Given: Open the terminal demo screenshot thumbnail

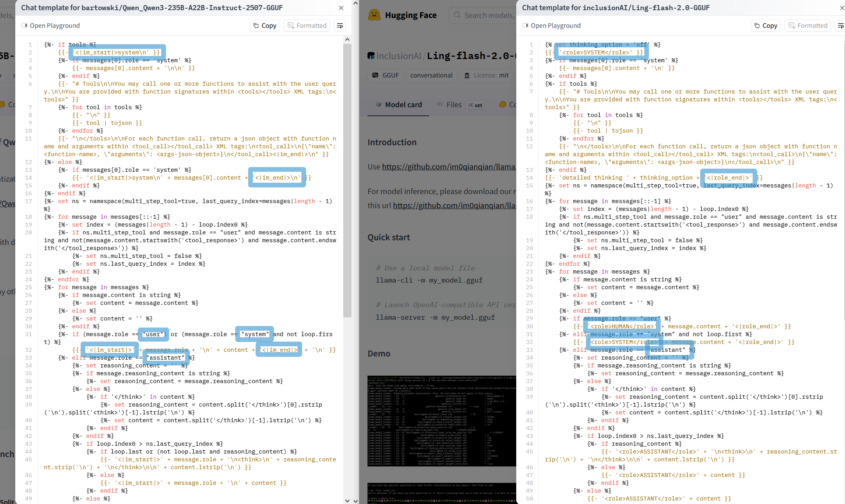Looking at the screenshot, I should coord(441,421).
